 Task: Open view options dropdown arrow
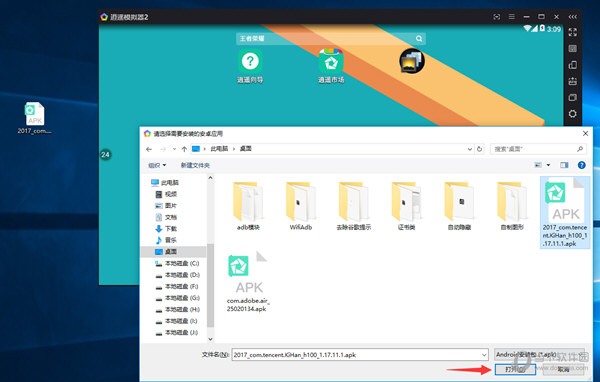point(548,165)
